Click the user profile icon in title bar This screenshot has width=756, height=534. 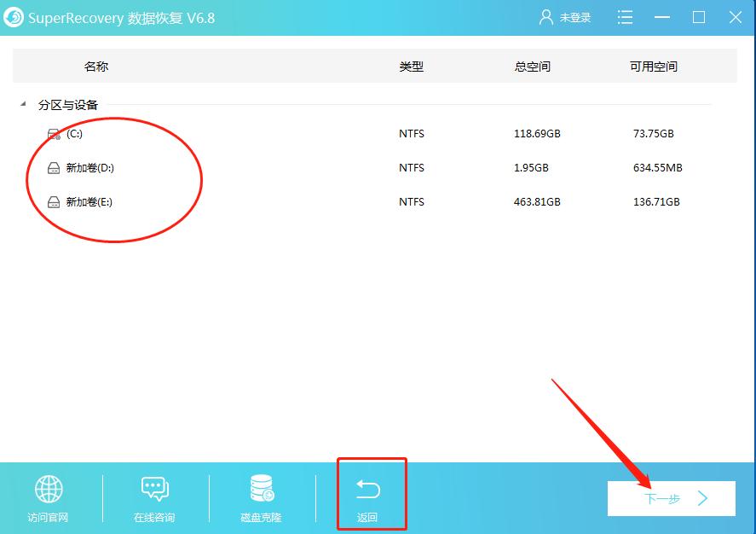pyautogui.click(x=545, y=16)
